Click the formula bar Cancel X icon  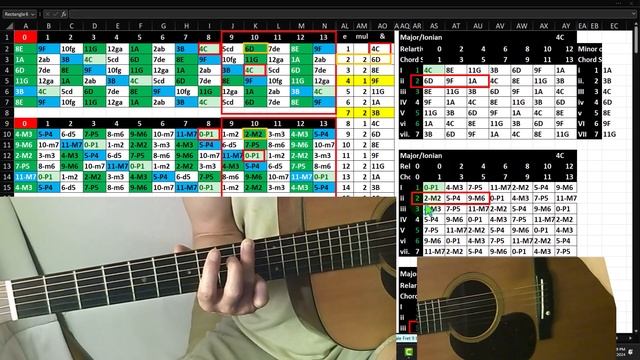tap(48, 14)
